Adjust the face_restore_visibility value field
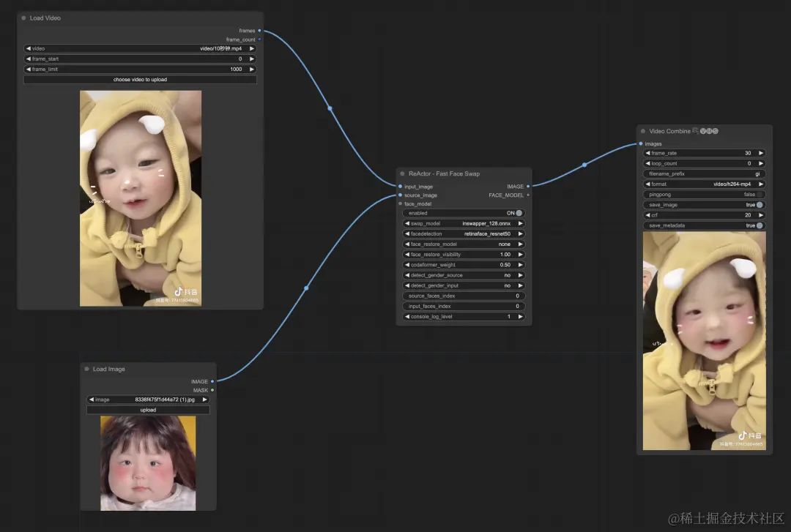The height and width of the screenshot is (532, 791). [464, 255]
